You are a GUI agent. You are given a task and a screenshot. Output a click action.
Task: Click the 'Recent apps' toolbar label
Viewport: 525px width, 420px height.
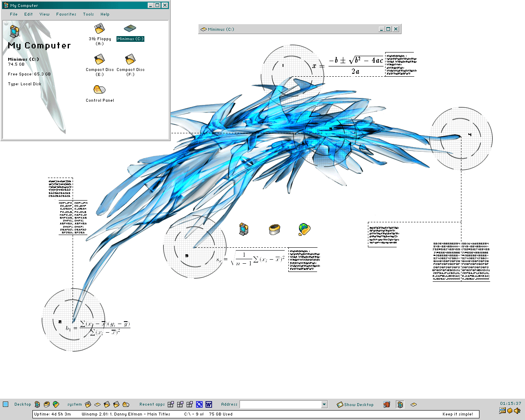coord(152,404)
